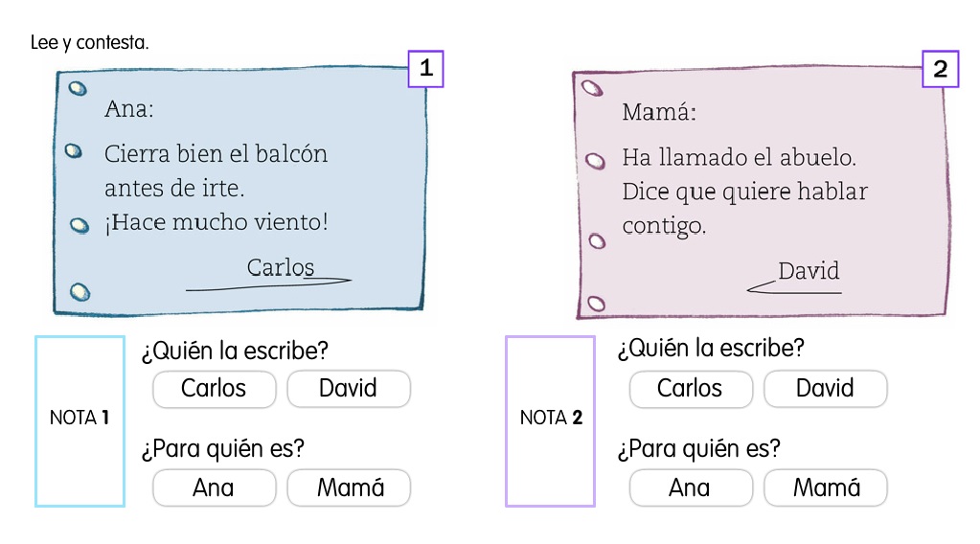Choose Carlos as writer of Nota 1
This screenshot has height=544, width=980.
tap(214, 389)
